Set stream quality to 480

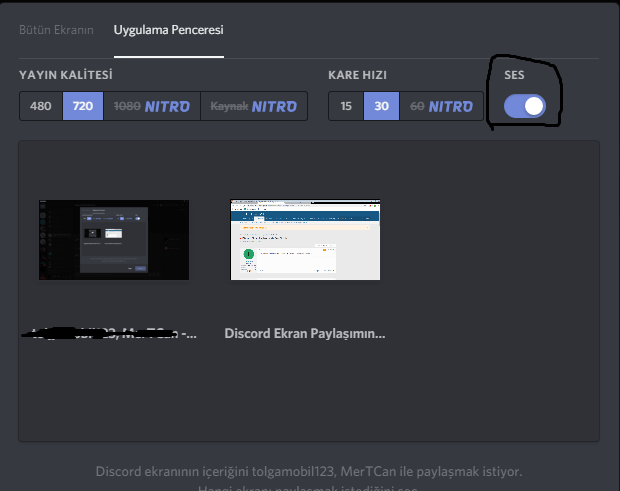(41, 106)
